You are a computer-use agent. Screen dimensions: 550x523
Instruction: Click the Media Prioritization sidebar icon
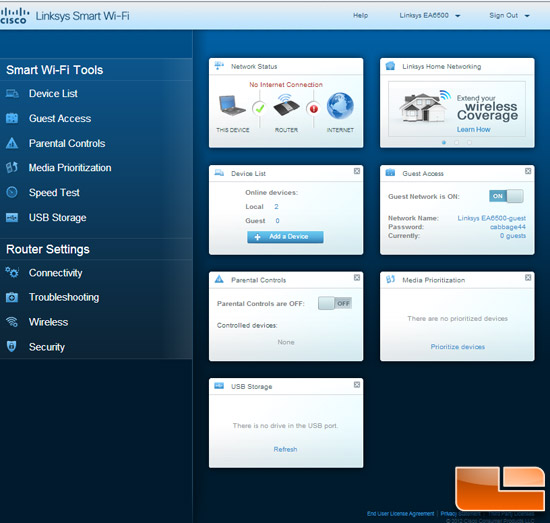12,168
